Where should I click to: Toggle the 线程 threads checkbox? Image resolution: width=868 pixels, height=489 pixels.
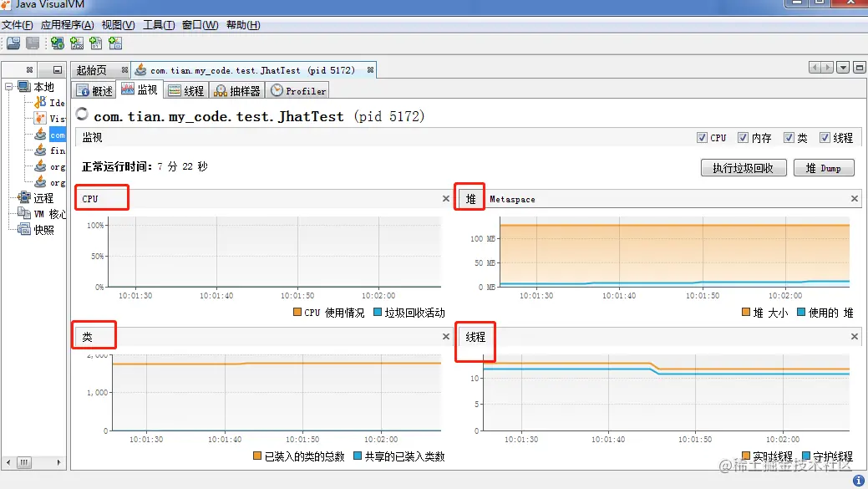pos(825,137)
